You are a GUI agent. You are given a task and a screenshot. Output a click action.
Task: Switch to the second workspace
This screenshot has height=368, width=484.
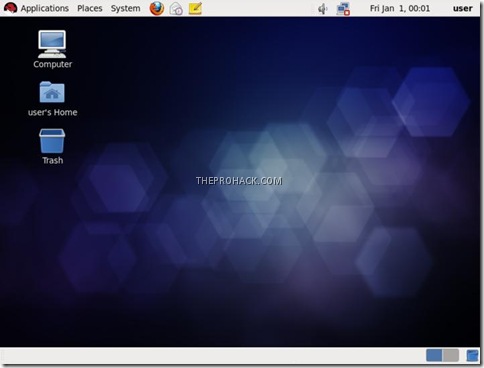pyautogui.click(x=451, y=355)
